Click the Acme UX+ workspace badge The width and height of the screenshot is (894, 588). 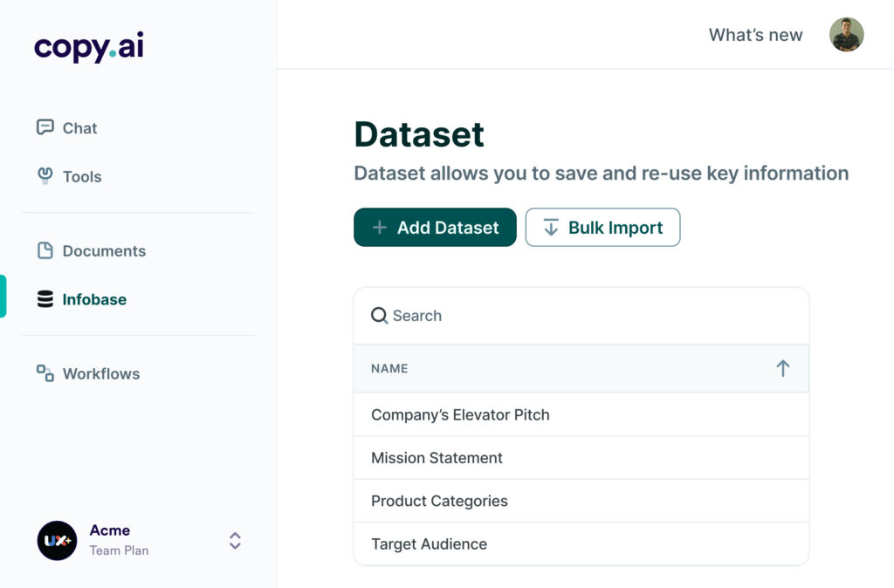tap(56, 541)
